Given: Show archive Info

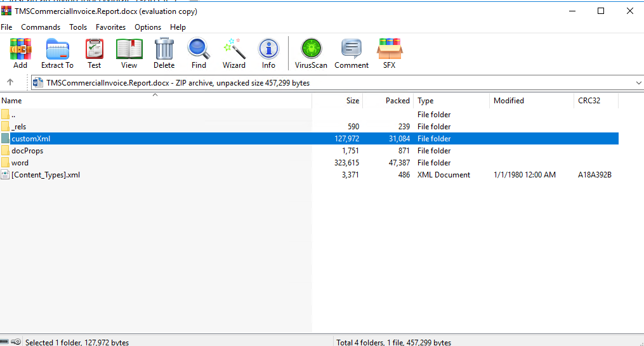Looking at the screenshot, I should pos(268,53).
